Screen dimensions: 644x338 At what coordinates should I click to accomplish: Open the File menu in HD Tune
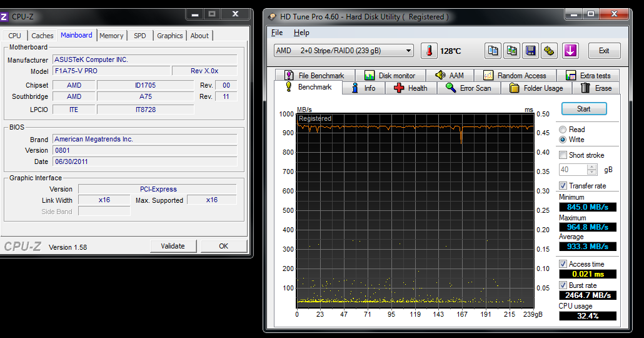click(277, 33)
